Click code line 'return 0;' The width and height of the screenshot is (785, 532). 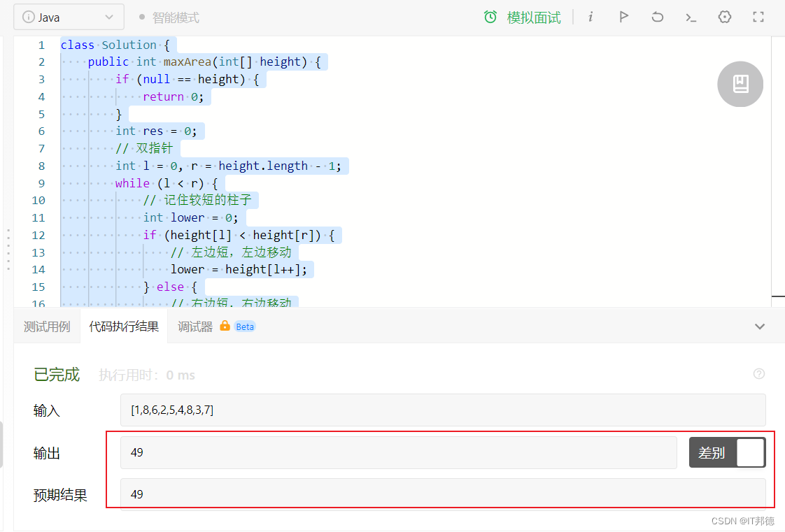click(x=174, y=96)
